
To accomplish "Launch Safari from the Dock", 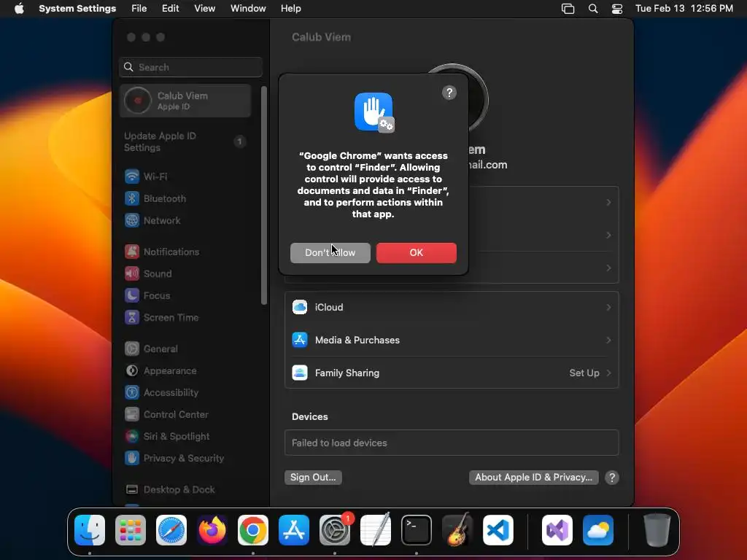I will (171, 530).
